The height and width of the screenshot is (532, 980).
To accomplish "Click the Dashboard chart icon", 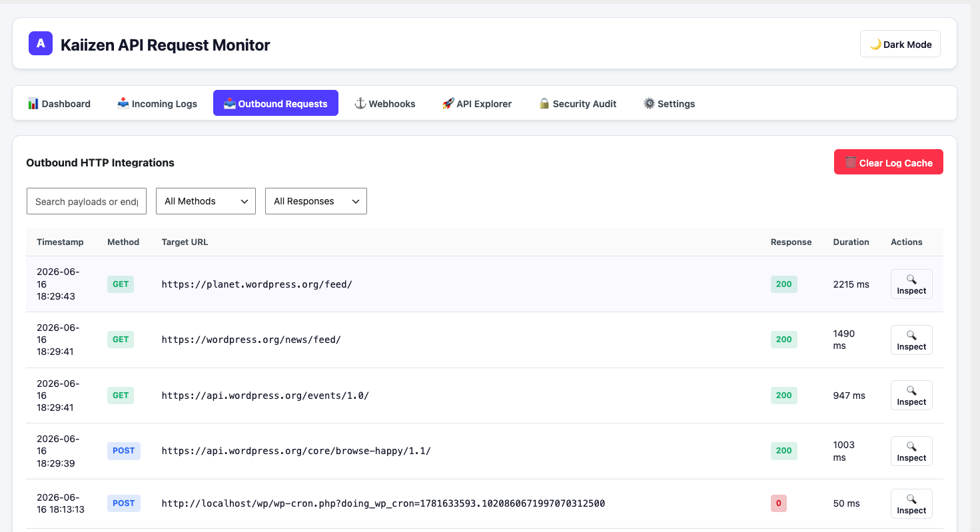I will pos(33,103).
